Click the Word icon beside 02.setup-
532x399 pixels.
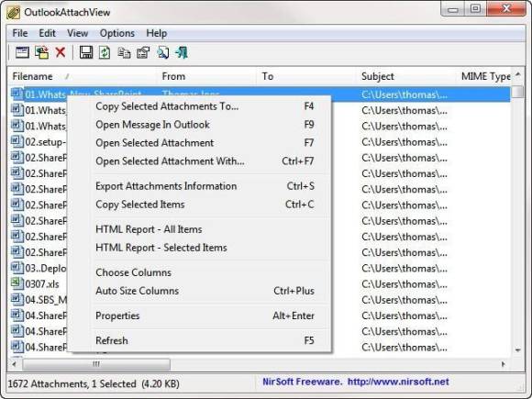coord(17,141)
